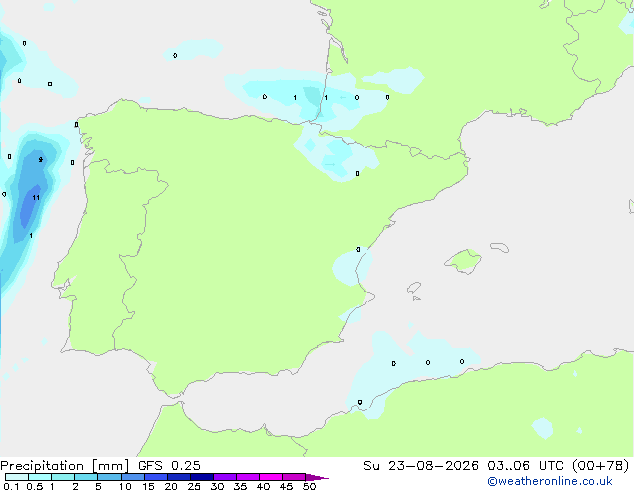The height and width of the screenshot is (490, 634).
Task: Click Ibiza island outline on the map
Action: point(414,287)
